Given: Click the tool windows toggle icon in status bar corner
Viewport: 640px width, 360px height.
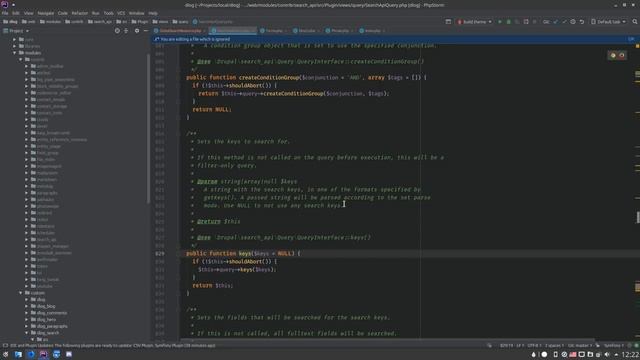Looking at the screenshot, I should 5,345.
